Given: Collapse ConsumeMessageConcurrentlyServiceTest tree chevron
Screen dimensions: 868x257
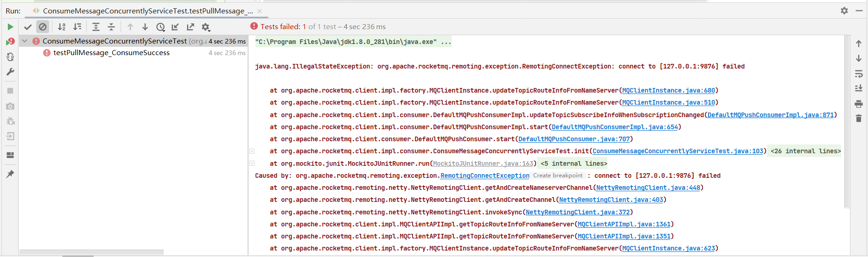Looking at the screenshot, I should [25, 41].
